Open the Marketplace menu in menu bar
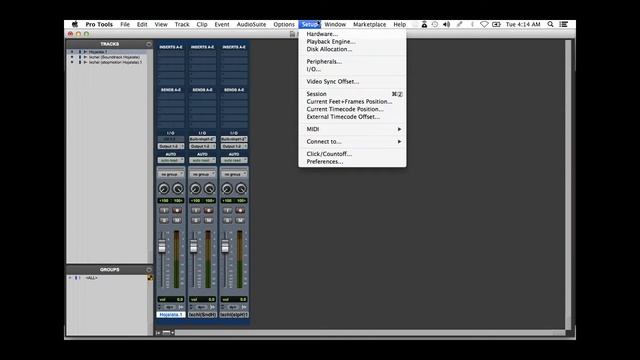 pos(369,24)
